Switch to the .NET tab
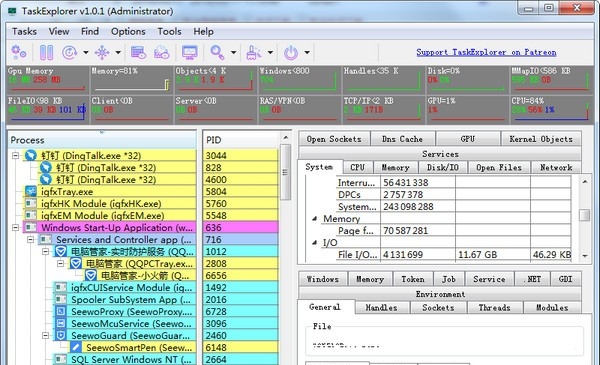The width and height of the screenshot is (600, 365). [532, 279]
